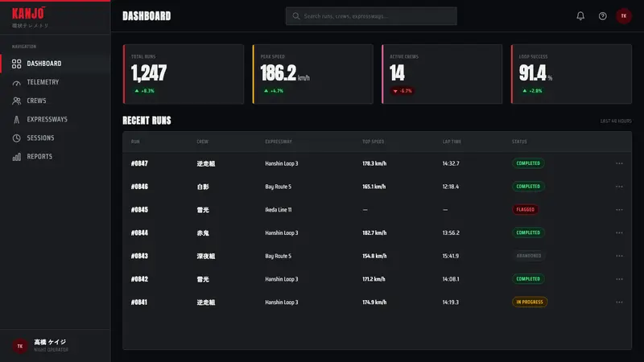Open more options for run #0844
644x362 pixels.
[619, 232]
